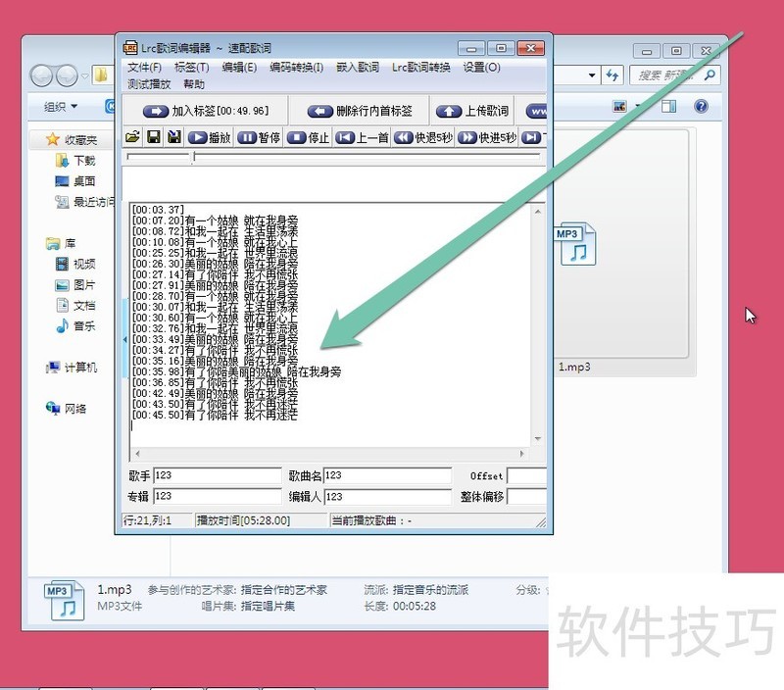Click the save floppy disk icon
This screenshot has height=690, width=784.
click(154, 137)
